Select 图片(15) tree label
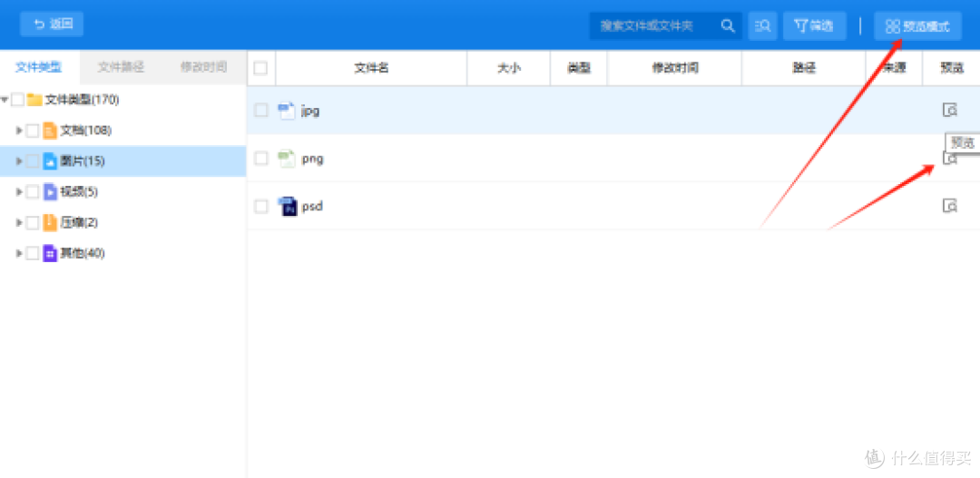The height and width of the screenshot is (478, 980). [83, 161]
